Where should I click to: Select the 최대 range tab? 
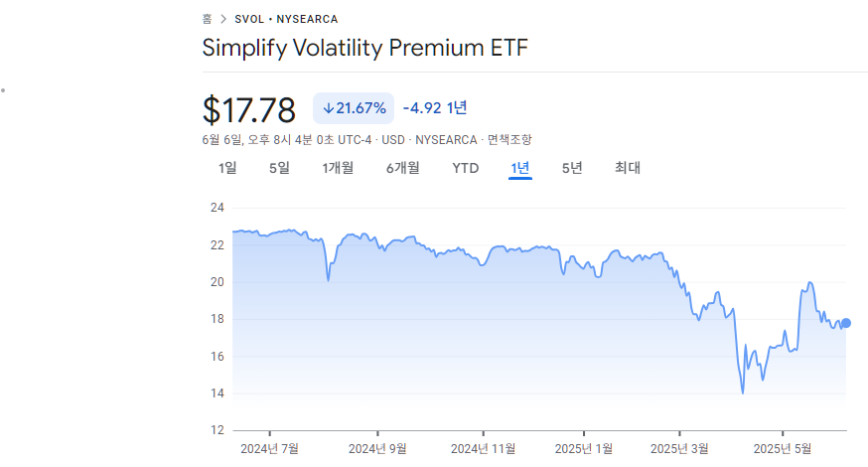click(x=628, y=168)
